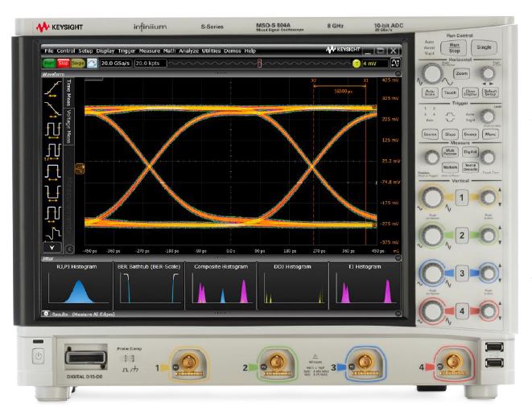Screen dimensions: 532x407
Task: Open the Measure menu
Action: coord(149,51)
